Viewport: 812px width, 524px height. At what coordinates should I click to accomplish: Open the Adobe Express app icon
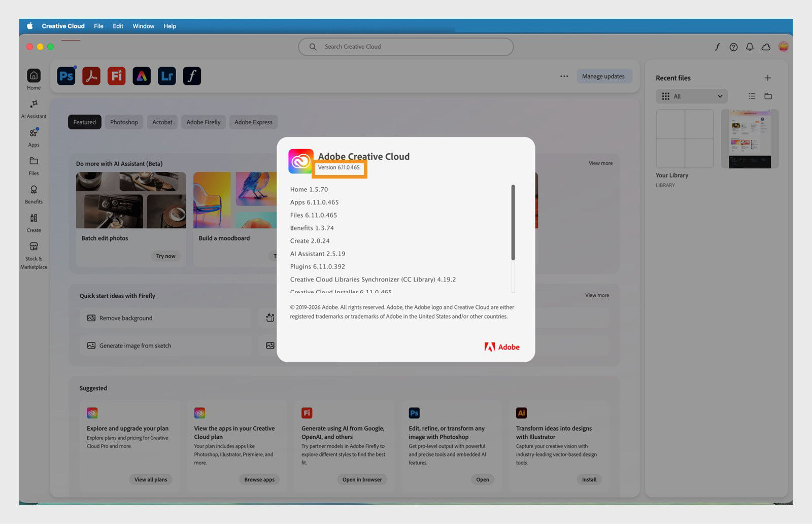[x=142, y=76]
